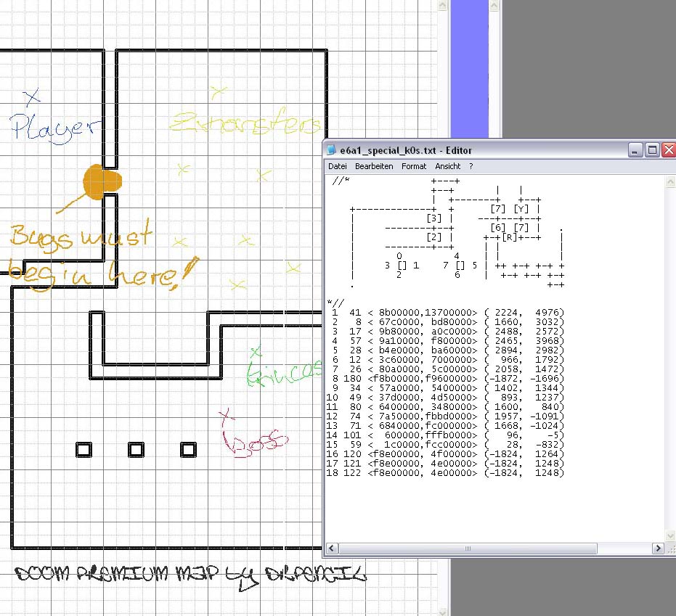Screen dimensions: 676x616
Task: Click the '*//' comment end in Editor
Action: [335, 303]
